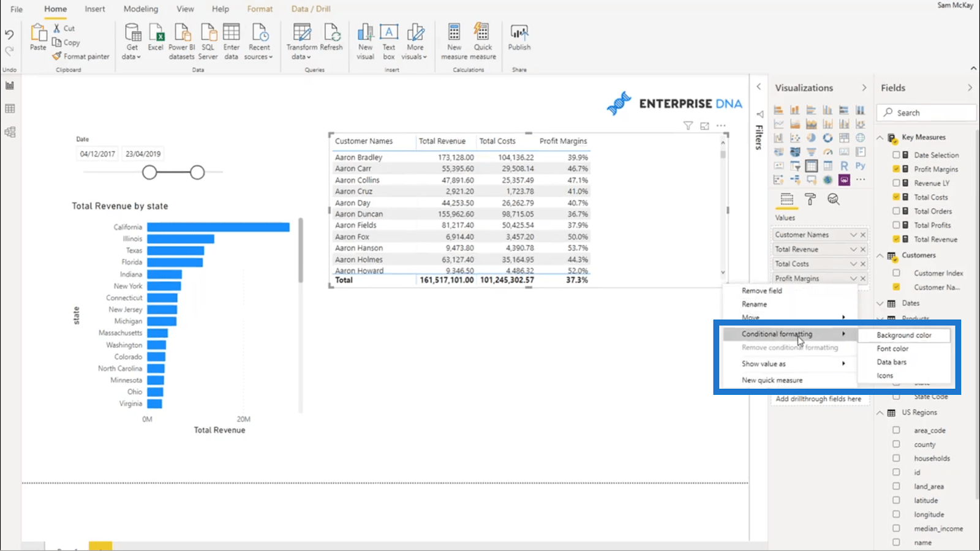980x551 pixels.
Task: Click the filter icon above the table visual
Action: click(688, 126)
